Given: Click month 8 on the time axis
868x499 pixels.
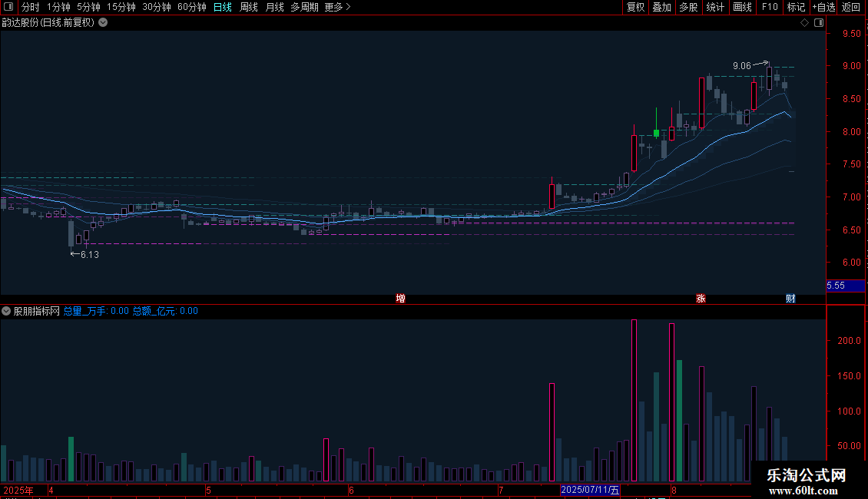Looking at the screenshot, I should pos(674,491).
